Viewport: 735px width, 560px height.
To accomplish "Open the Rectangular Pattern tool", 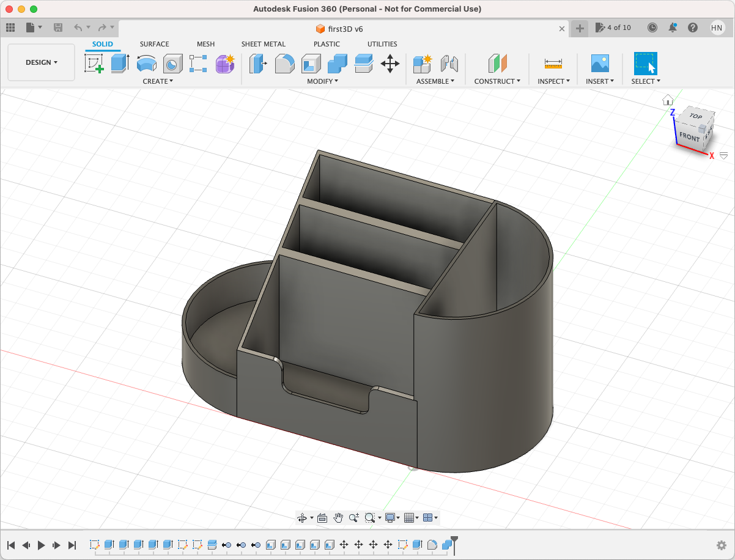I will (x=199, y=64).
